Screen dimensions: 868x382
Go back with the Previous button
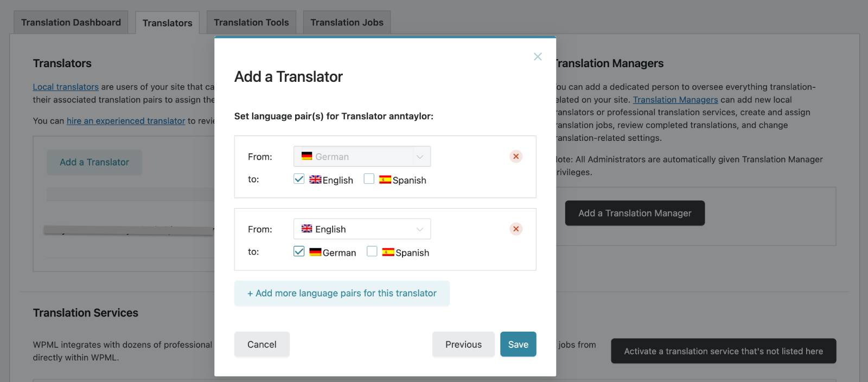[x=463, y=344]
